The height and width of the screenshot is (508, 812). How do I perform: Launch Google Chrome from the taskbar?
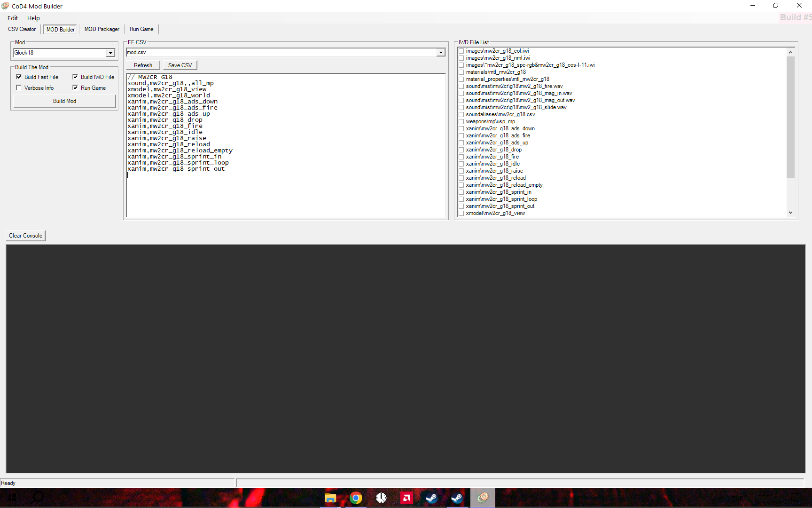(356, 498)
